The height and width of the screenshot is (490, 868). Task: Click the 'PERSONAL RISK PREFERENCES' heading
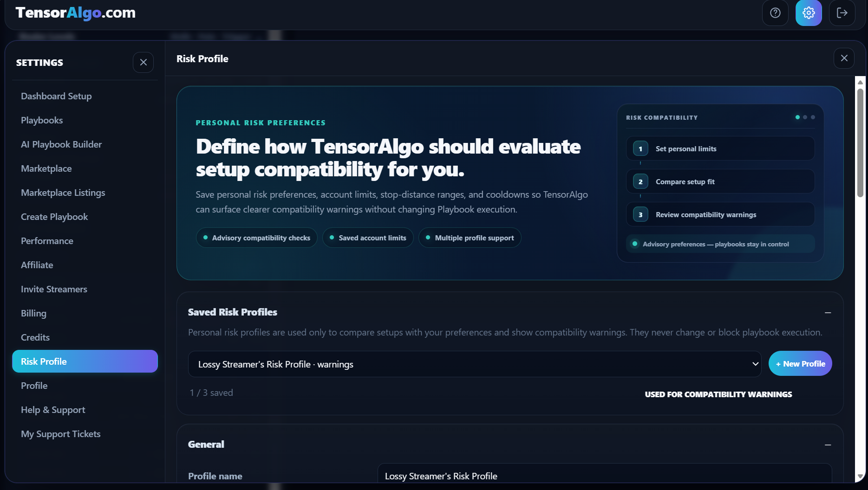(x=261, y=123)
